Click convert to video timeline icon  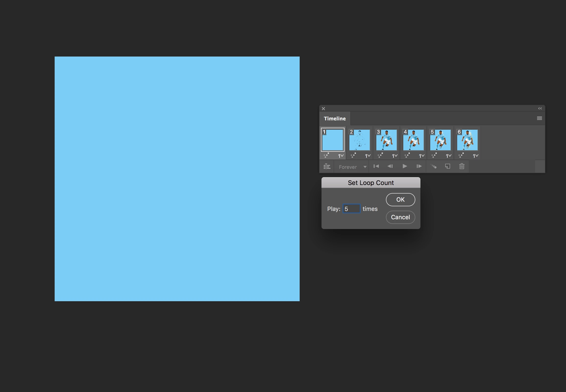(327, 167)
